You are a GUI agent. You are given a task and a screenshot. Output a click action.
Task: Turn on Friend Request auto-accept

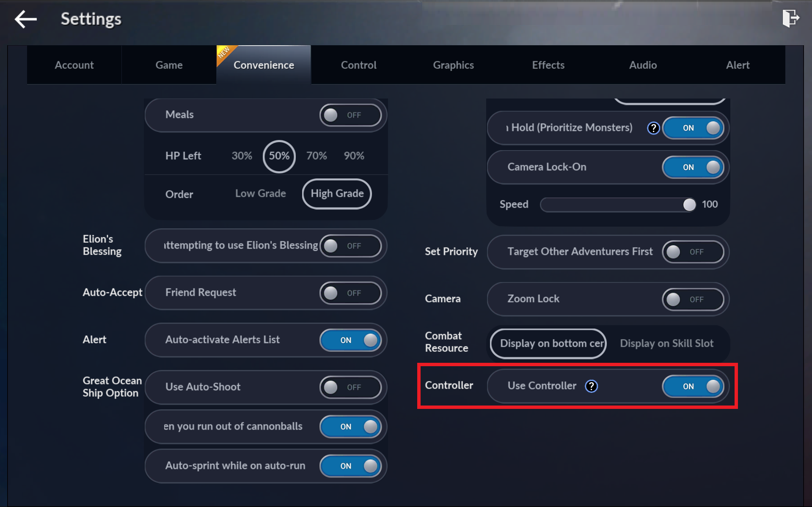tap(350, 293)
